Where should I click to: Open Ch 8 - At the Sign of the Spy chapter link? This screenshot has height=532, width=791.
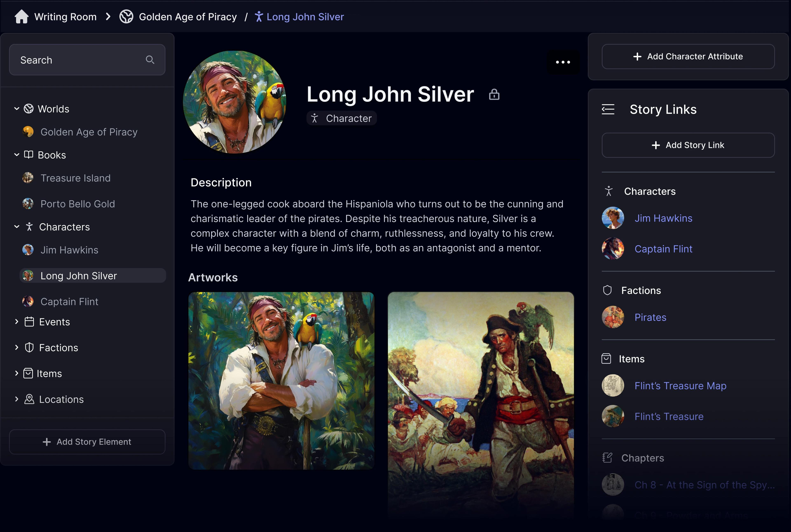[x=704, y=485]
